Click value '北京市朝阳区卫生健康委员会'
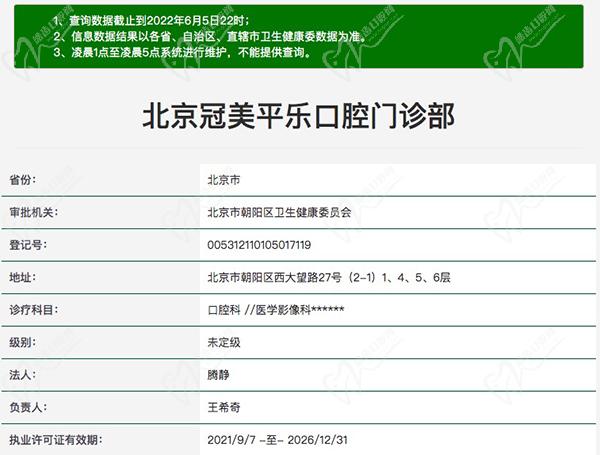This screenshot has width=600, height=455. pyautogui.click(x=279, y=212)
